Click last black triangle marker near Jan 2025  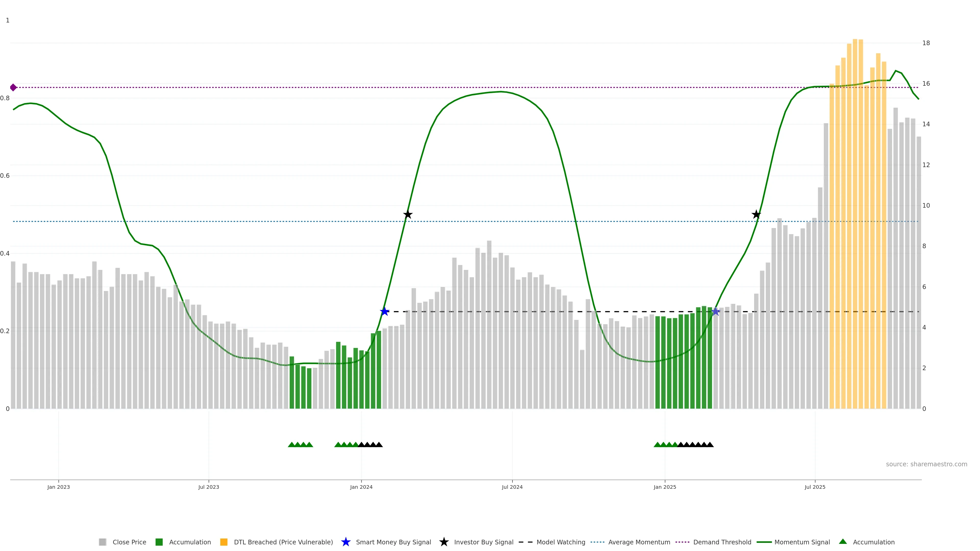tap(710, 445)
